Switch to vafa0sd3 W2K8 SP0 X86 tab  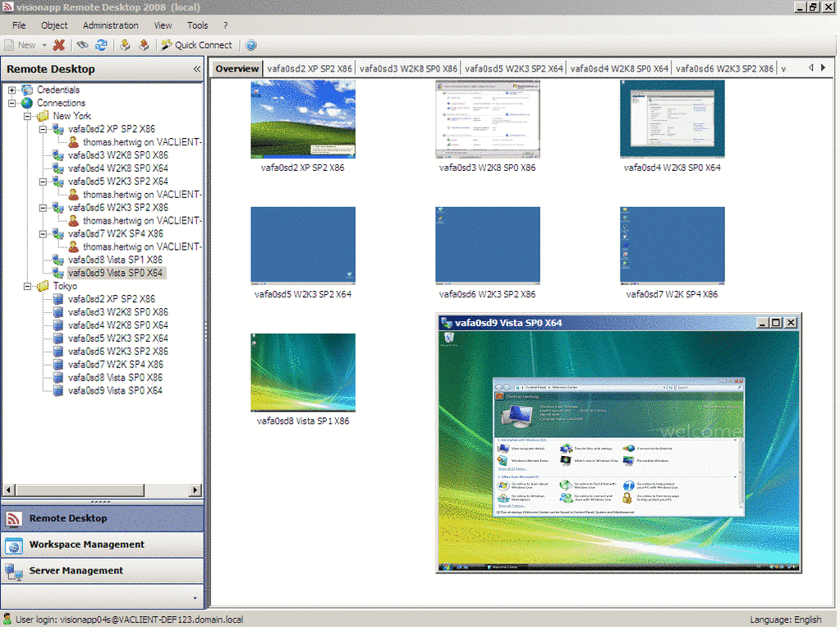coord(408,69)
